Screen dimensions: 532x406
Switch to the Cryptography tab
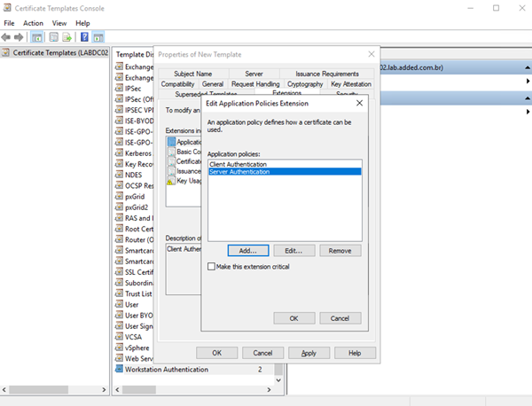[x=305, y=83]
